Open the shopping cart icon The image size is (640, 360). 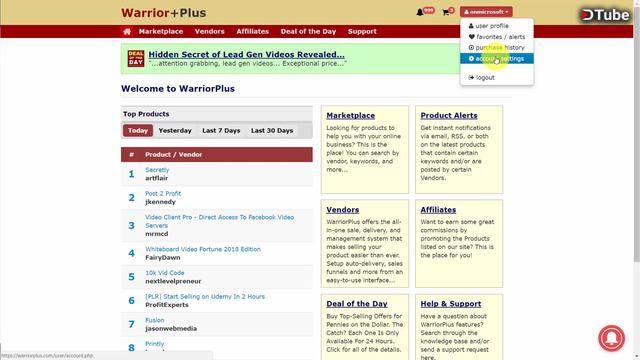[x=446, y=13]
